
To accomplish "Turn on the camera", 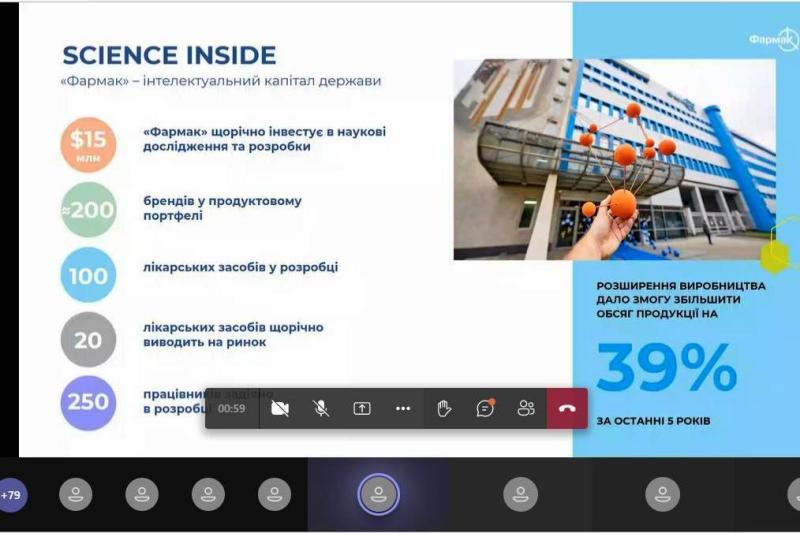I will click(280, 409).
